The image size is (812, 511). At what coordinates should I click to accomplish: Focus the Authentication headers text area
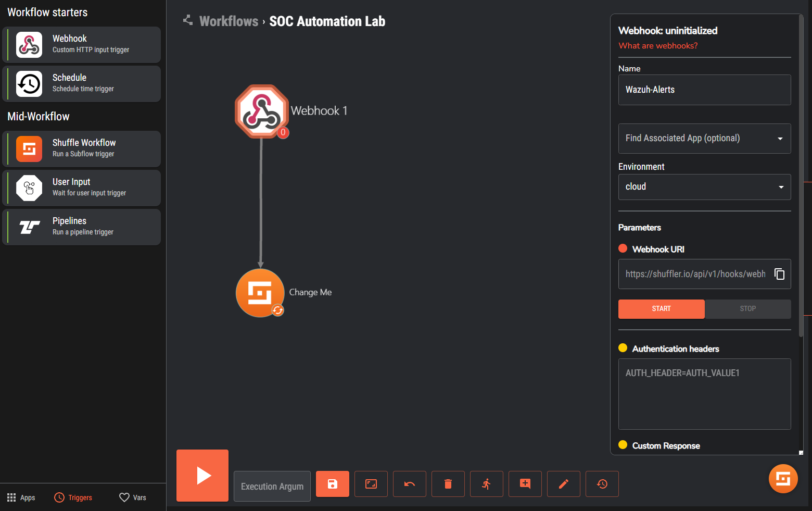pos(704,394)
